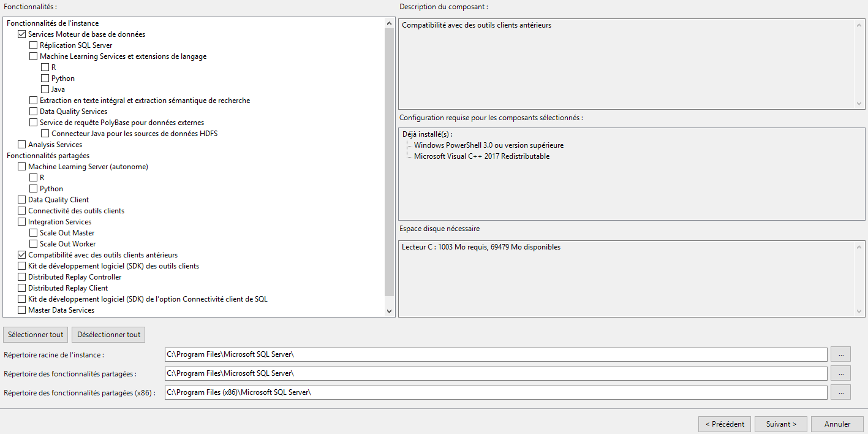Select Windows PowerShell 3.0 prerequisite item
868x434 pixels.
pos(488,145)
